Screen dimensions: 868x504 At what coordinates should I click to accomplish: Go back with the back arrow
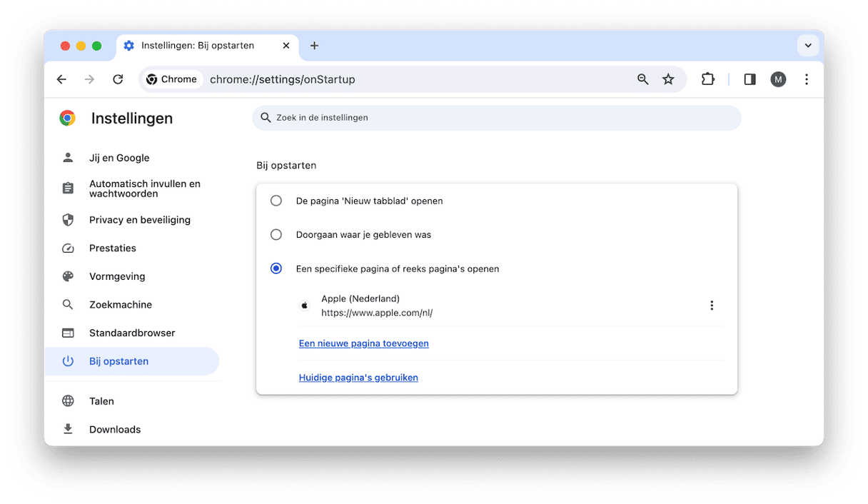coord(61,79)
